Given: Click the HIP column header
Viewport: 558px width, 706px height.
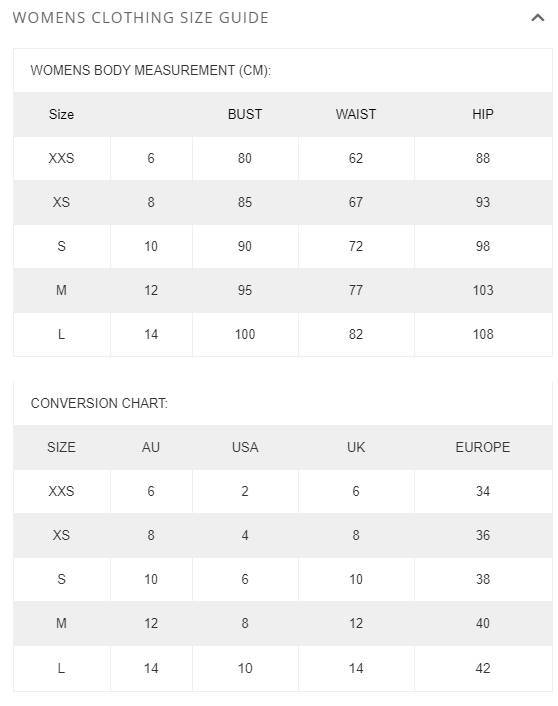Looking at the screenshot, I should click(x=483, y=114).
